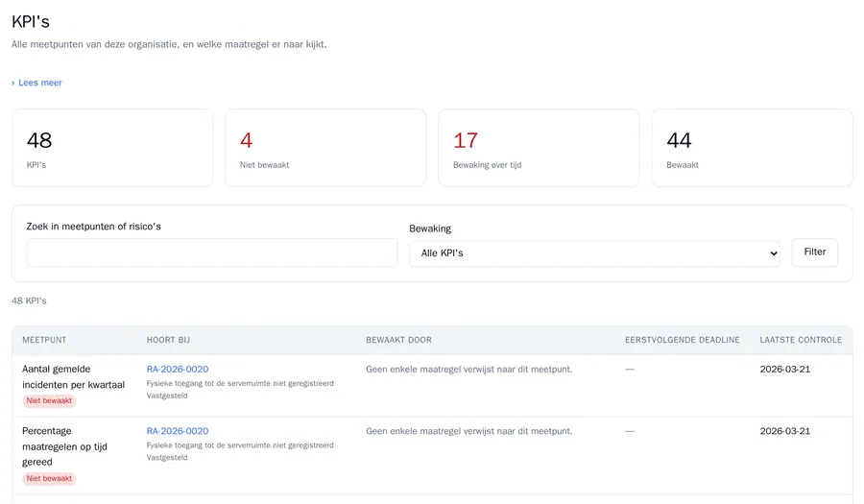Open RA-2026-0020 link in Percentage maatregelen row
The height and width of the screenshot is (504, 864).
pyautogui.click(x=178, y=431)
